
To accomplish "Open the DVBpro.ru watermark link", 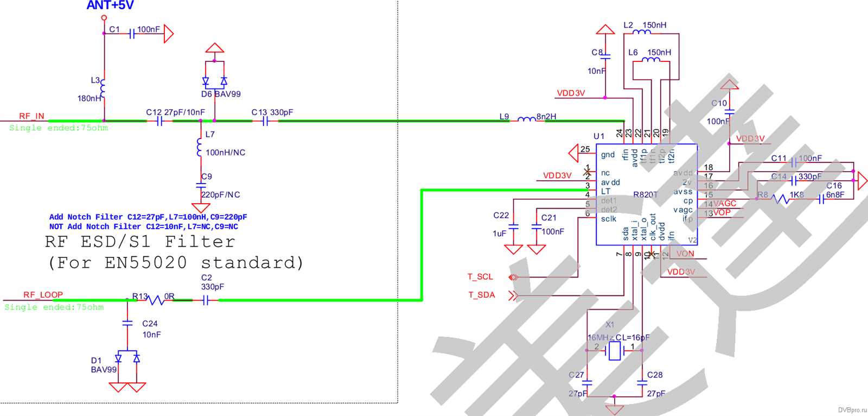I will pyautogui.click(x=852, y=411).
